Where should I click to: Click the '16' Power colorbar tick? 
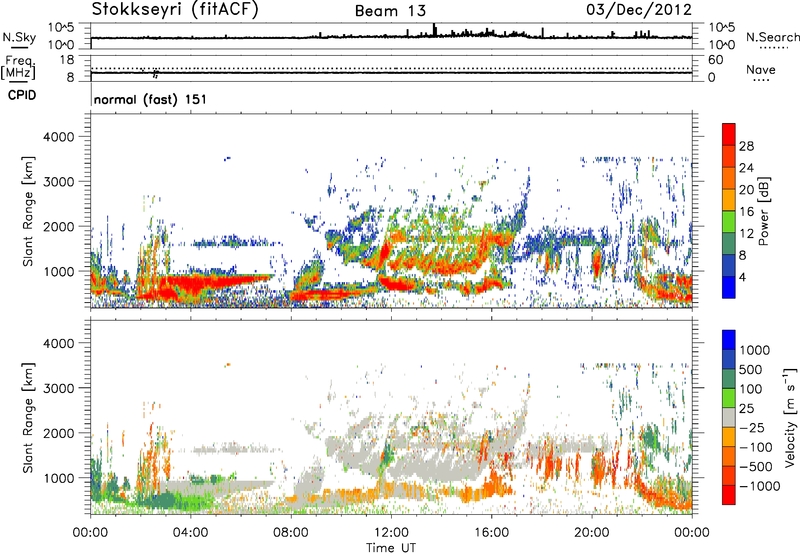[746, 212]
